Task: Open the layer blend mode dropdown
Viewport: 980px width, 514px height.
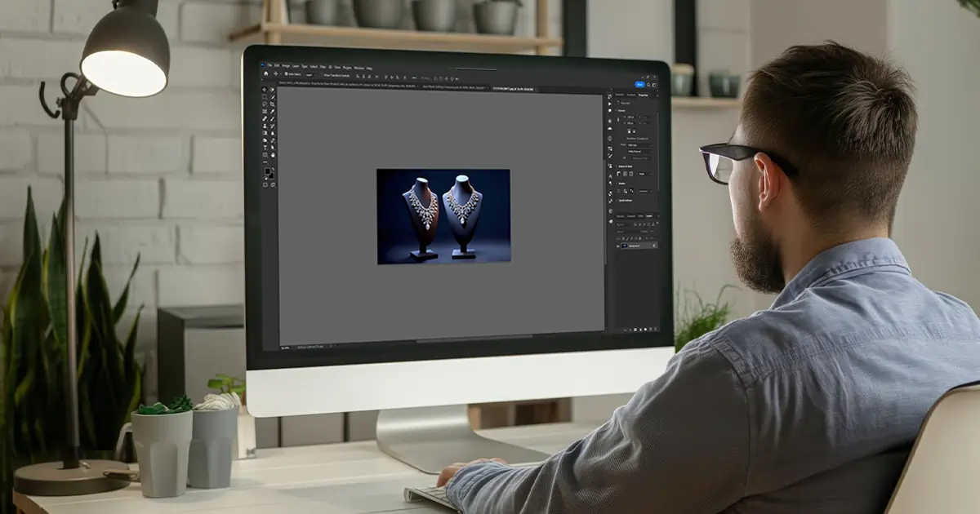Action: pos(626,231)
